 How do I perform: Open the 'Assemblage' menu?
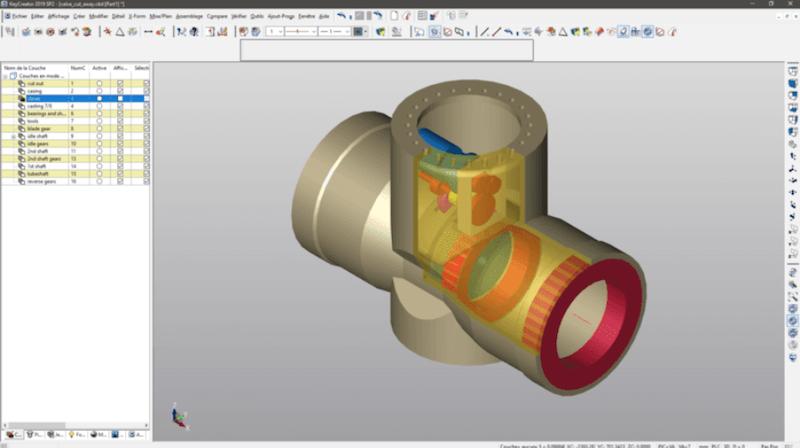point(189,17)
